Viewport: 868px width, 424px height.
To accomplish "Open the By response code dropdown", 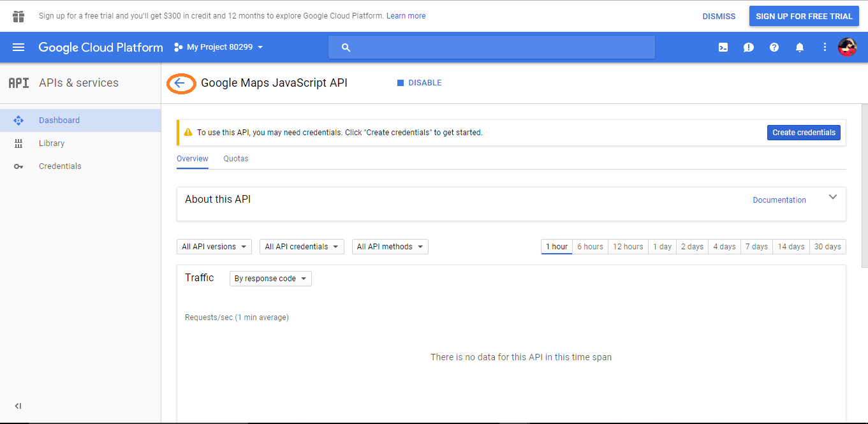I will tap(270, 279).
